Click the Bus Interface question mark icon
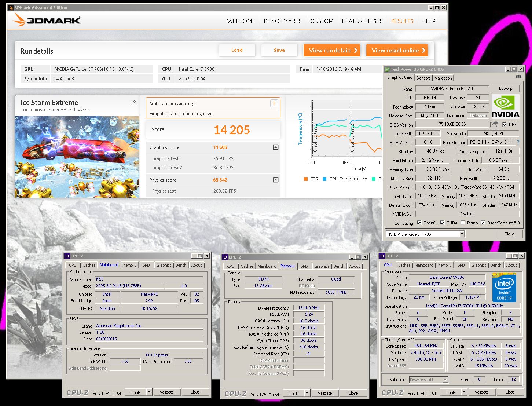The height and width of the screenshot is (406, 532). click(x=518, y=142)
